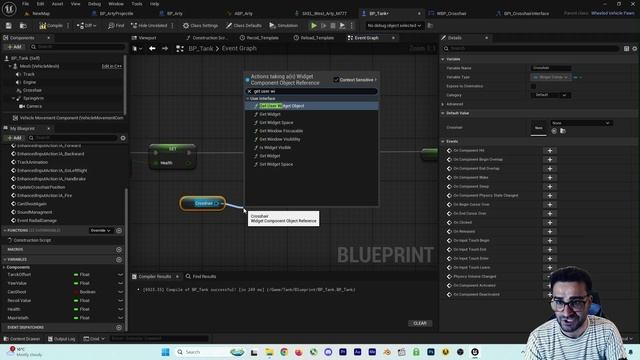Add a new variable with plus icon
The width and height of the screenshot is (640, 360).
119,260
